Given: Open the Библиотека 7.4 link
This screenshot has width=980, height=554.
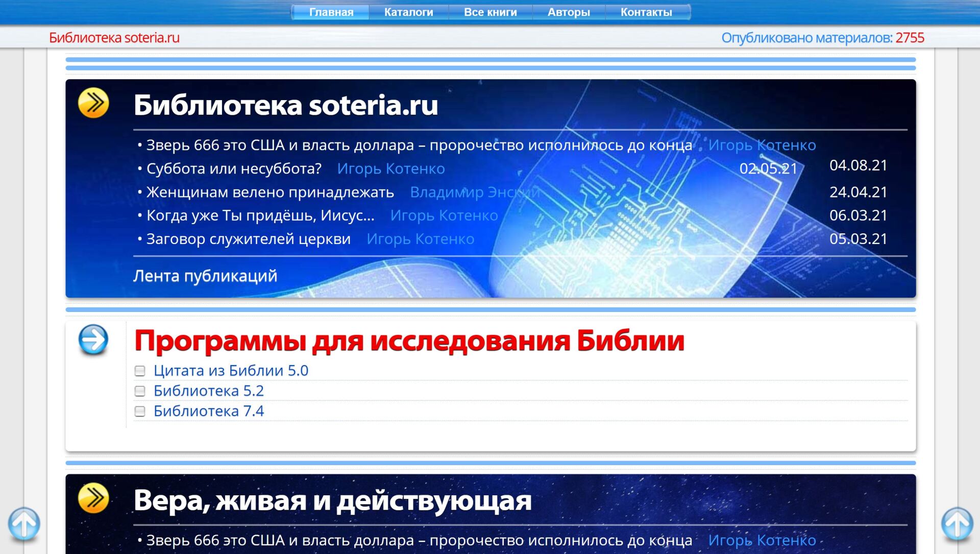Looking at the screenshot, I should click(x=209, y=412).
